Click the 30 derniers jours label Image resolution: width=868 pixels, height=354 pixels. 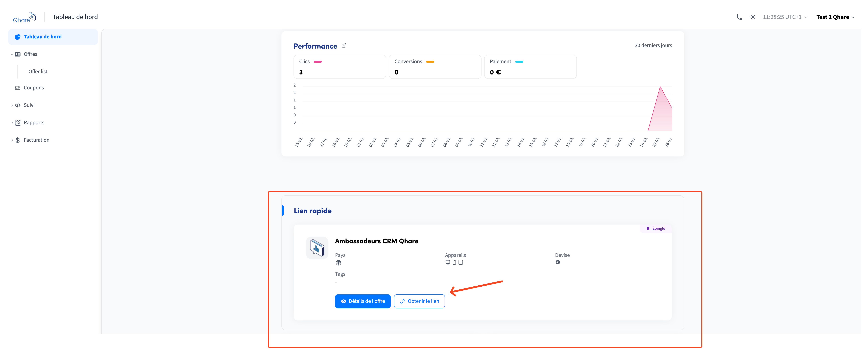coord(653,45)
